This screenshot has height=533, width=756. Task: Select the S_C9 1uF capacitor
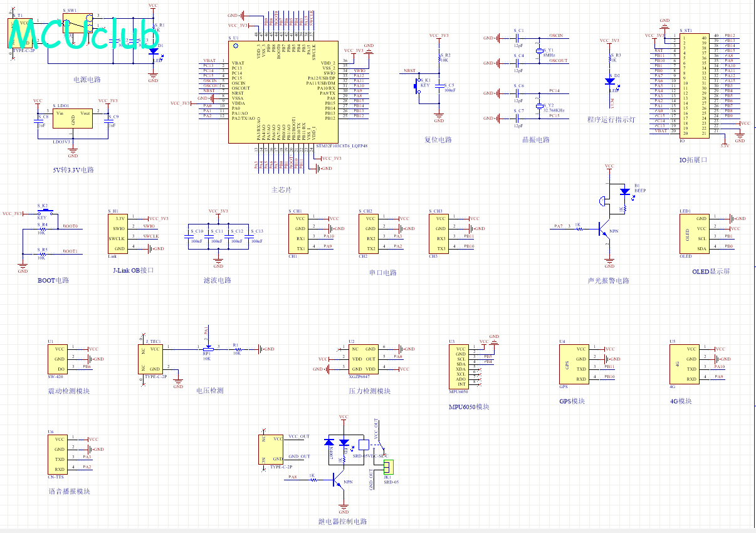[x=108, y=122]
